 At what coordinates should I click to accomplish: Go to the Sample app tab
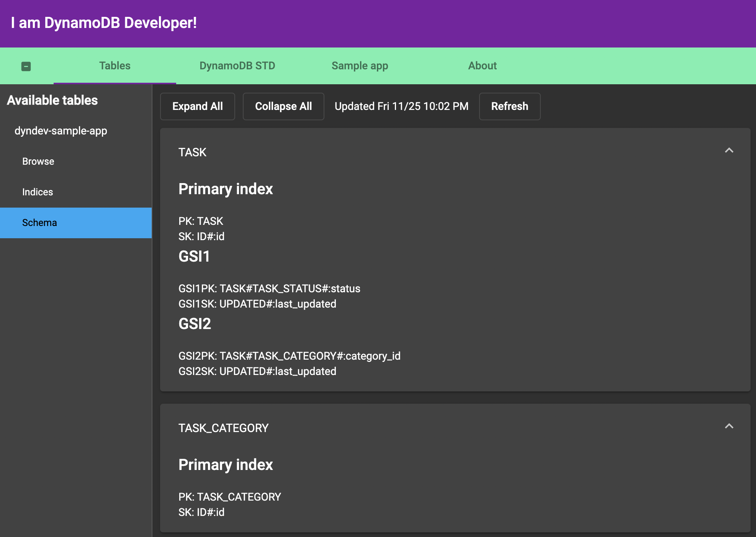pyautogui.click(x=360, y=66)
